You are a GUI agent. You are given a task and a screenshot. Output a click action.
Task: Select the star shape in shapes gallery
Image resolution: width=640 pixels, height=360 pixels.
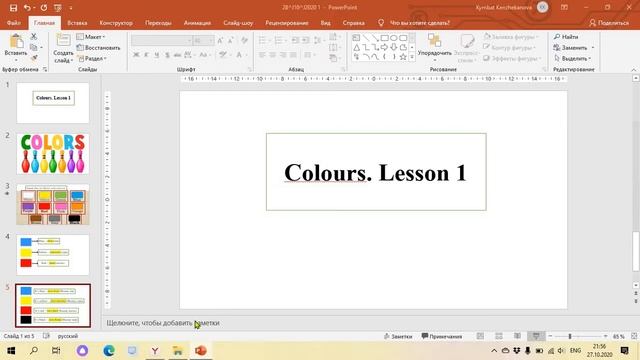tap(403, 57)
